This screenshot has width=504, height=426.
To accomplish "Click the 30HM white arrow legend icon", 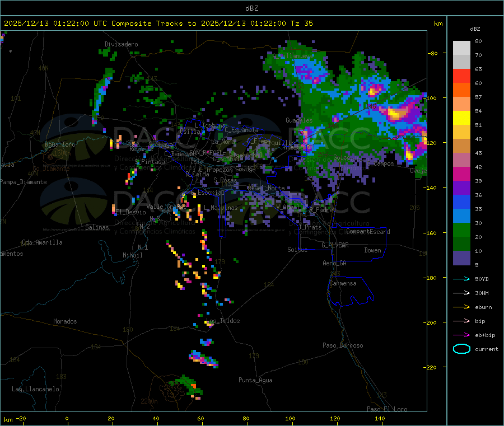I will click(461, 293).
